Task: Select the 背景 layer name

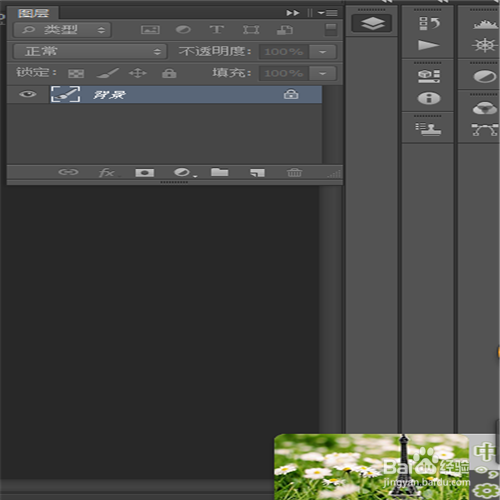Action: pyautogui.click(x=109, y=95)
